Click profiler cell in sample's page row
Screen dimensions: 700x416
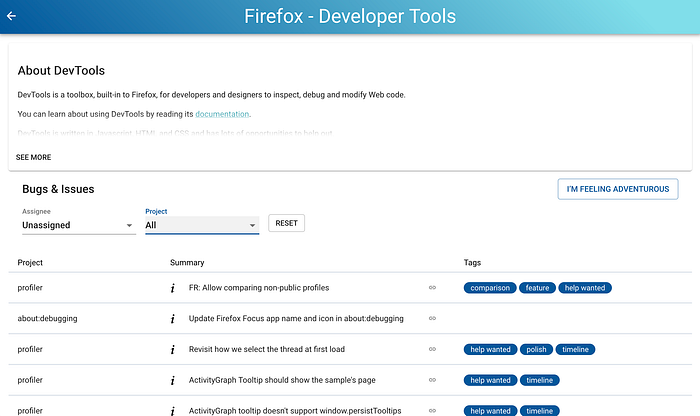pos(30,380)
